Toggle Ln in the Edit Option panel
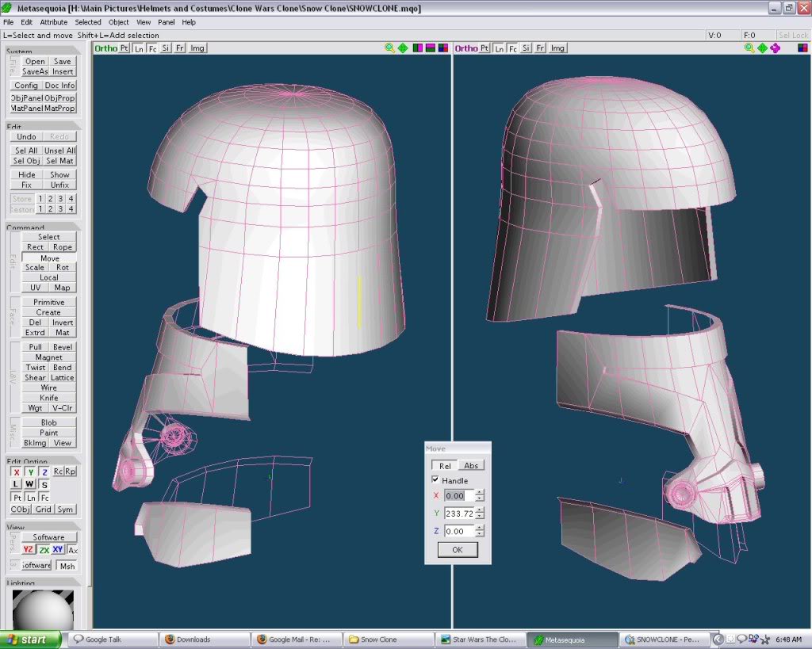This screenshot has width=812, height=649. 31,498
